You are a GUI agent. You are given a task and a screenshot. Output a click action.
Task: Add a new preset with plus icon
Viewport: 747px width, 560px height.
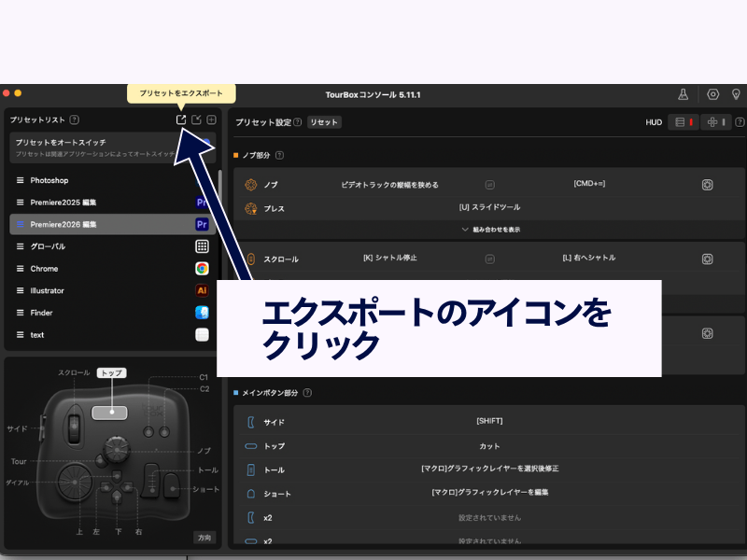211,119
